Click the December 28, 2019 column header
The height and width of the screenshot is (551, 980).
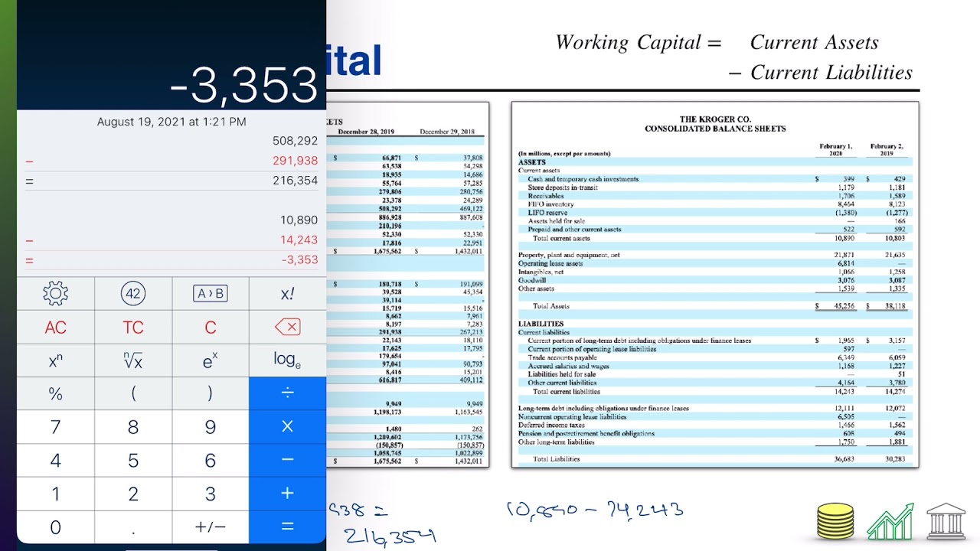coord(366,132)
